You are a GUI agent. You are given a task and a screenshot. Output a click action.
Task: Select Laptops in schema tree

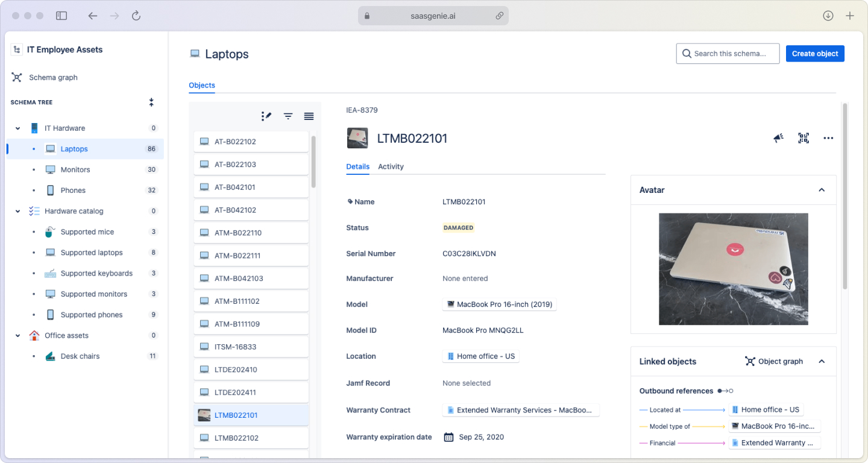click(x=86, y=149)
